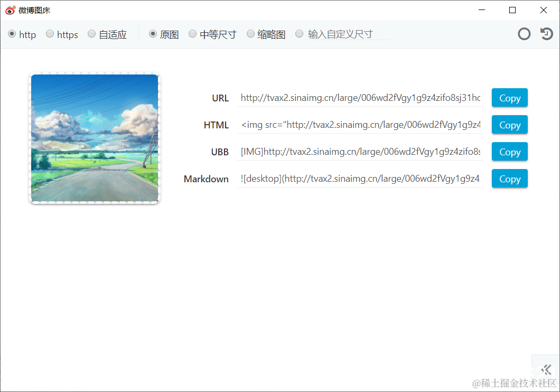Enable the https protocol option

49,34
